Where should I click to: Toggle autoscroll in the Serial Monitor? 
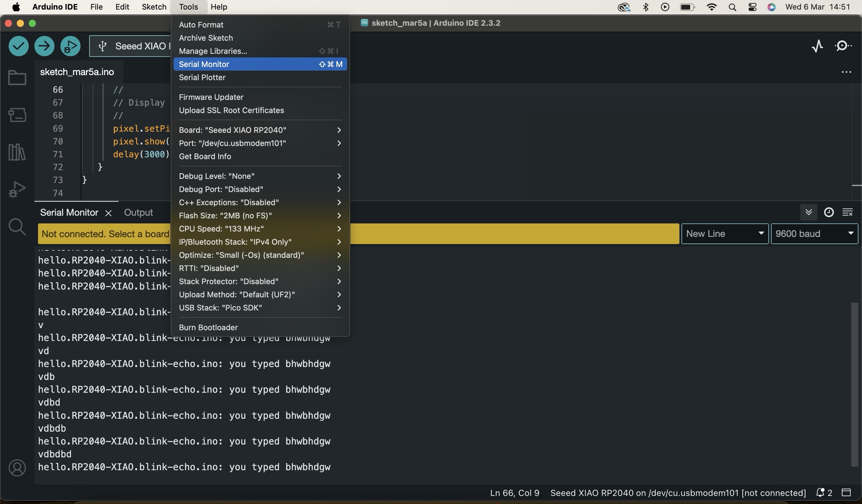(x=809, y=212)
